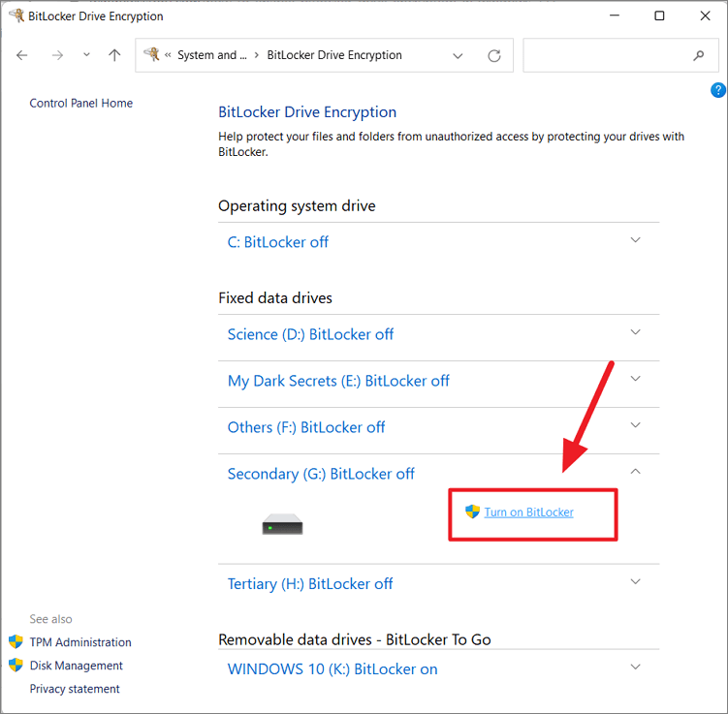Click the Forward navigation arrow
Screen dimensions: 728x714
[x=57, y=55]
